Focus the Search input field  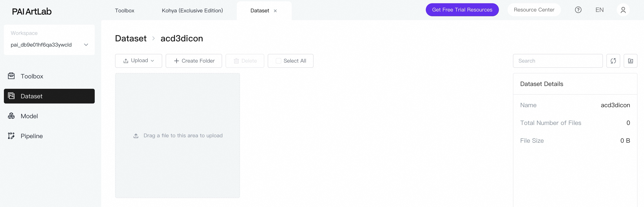(557, 61)
